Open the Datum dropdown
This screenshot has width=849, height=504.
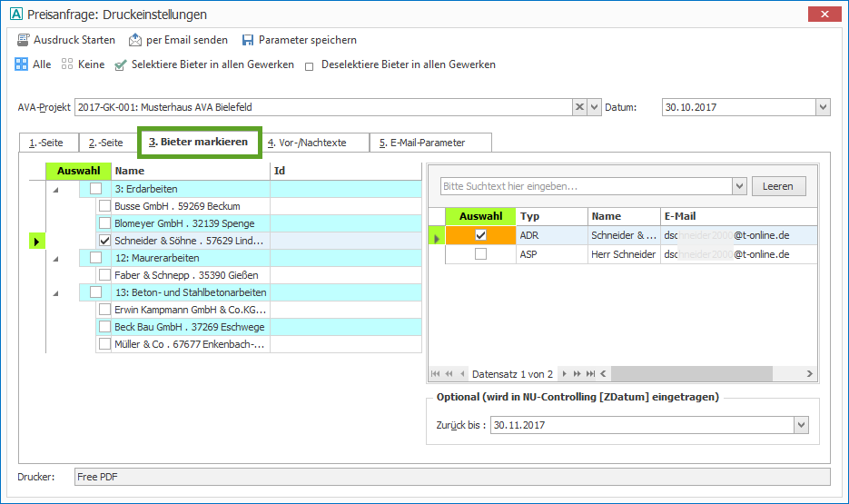click(823, 107)
